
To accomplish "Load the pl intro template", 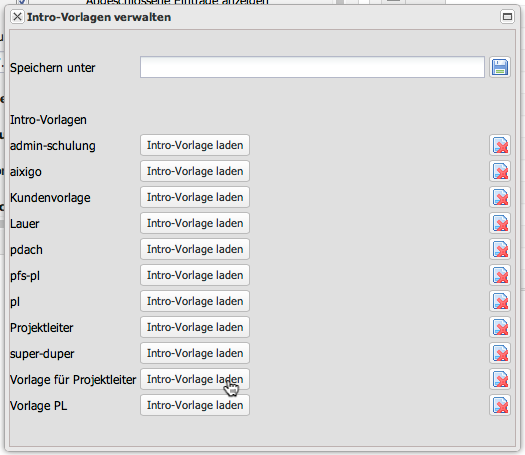I will coord(195,301).
